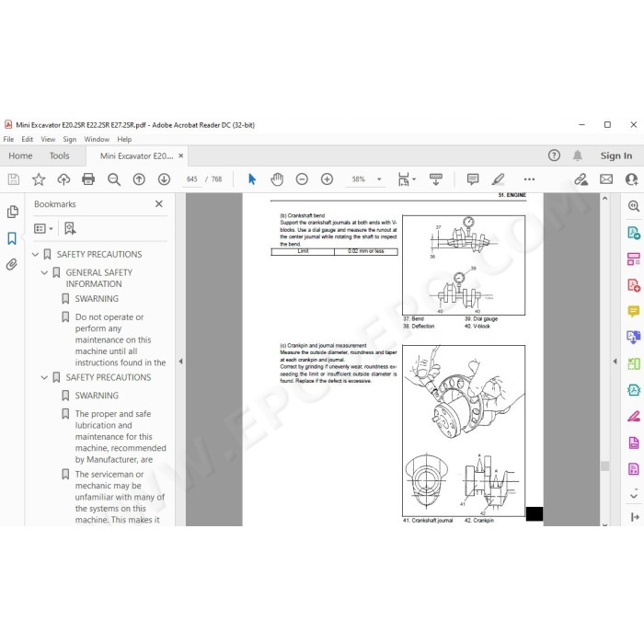Collapse the left navigation pane arrow
Image resolution: width=644 pixels, height=644 pixels.
(x=180, y=362)
